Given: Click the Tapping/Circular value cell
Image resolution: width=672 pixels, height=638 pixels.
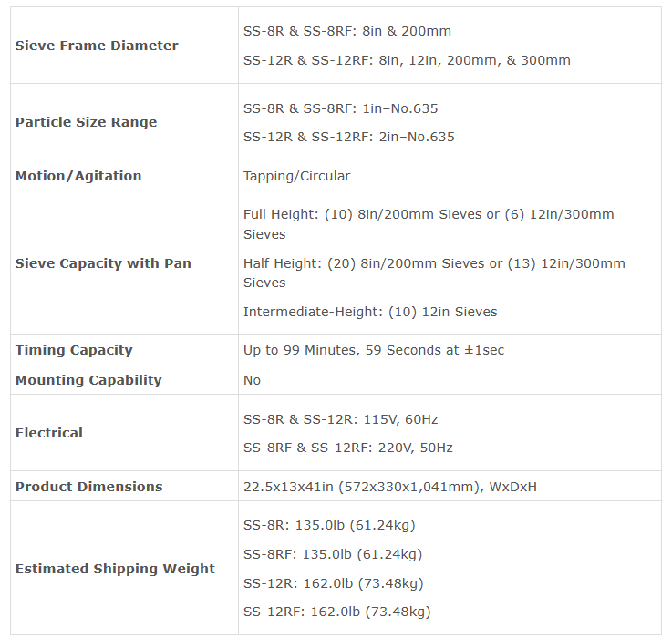Looking at the screenshot, I should click(x=296, y=176).
